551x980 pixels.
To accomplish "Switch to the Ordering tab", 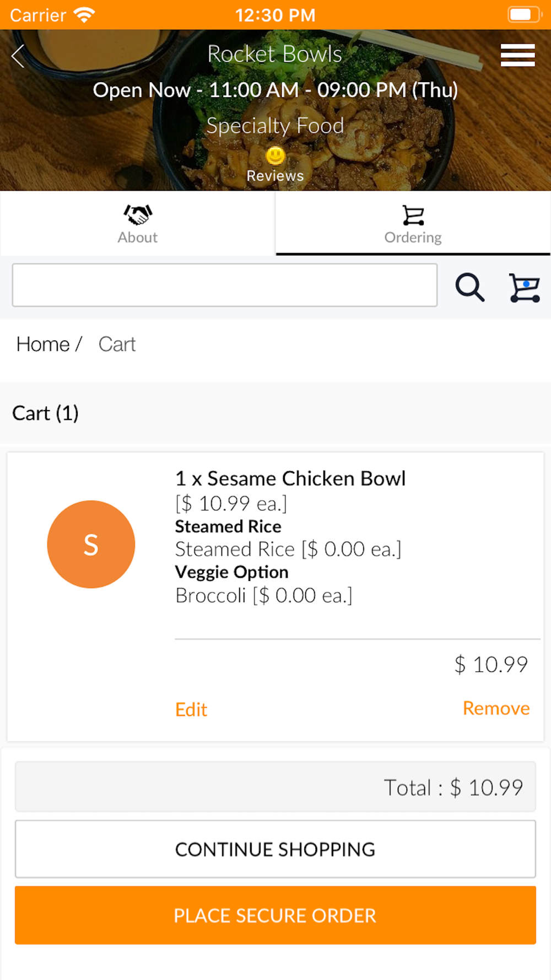I will pos(413,223).
